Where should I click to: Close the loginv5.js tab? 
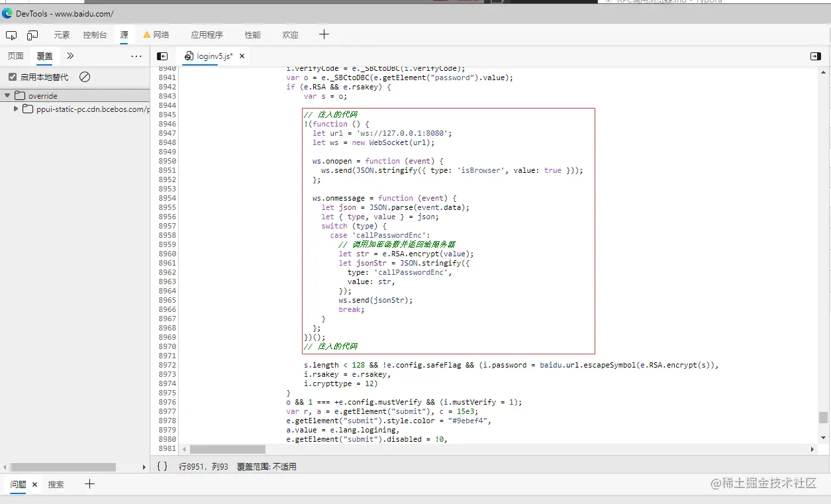242,56
